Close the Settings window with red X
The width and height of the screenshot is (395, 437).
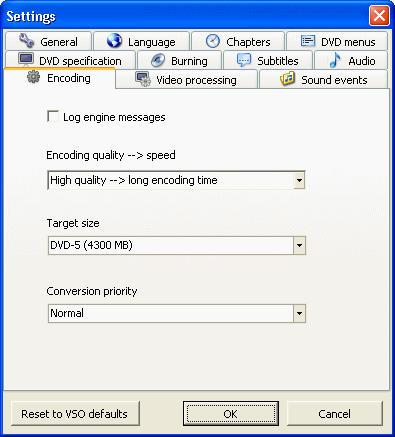[x=379, y=16]
